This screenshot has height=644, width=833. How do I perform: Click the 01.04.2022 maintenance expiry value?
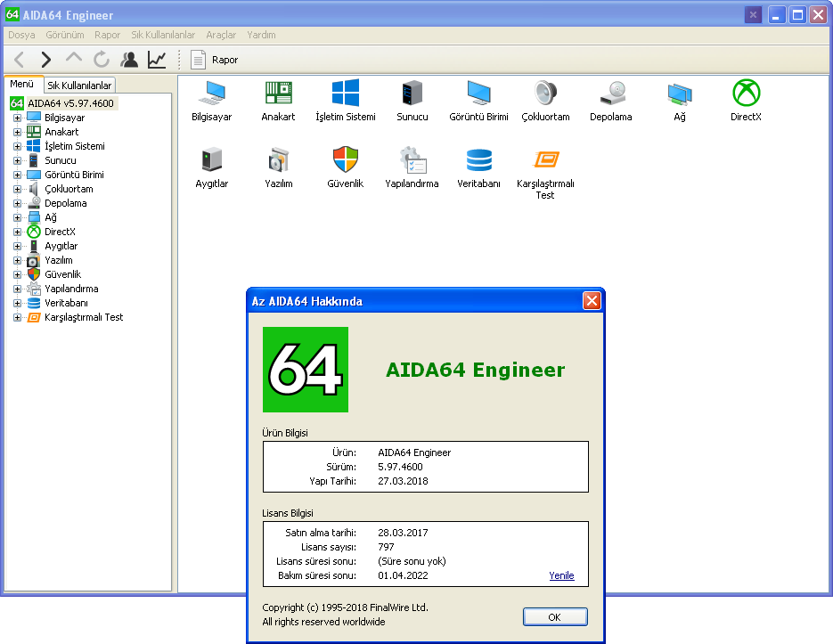[404, 575]
